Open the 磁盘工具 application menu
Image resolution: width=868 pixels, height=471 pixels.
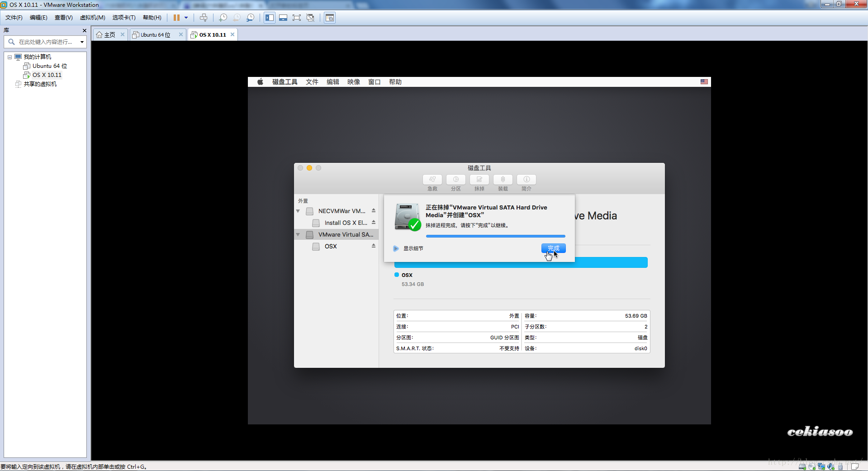[x=285, y=82]
